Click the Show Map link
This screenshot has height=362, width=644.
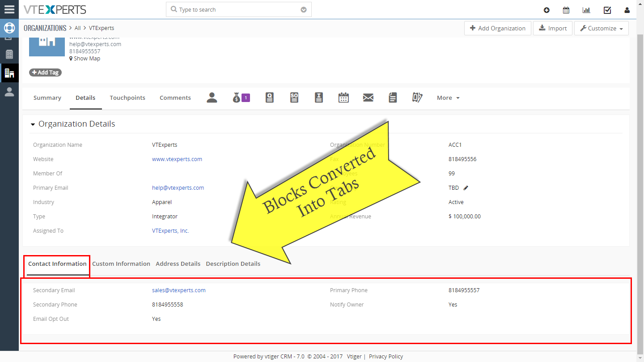pos(85,59)
